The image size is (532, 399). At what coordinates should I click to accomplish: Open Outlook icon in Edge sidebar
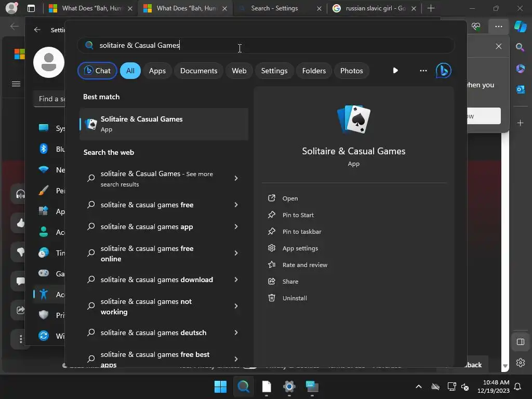[x=520, y=89]
